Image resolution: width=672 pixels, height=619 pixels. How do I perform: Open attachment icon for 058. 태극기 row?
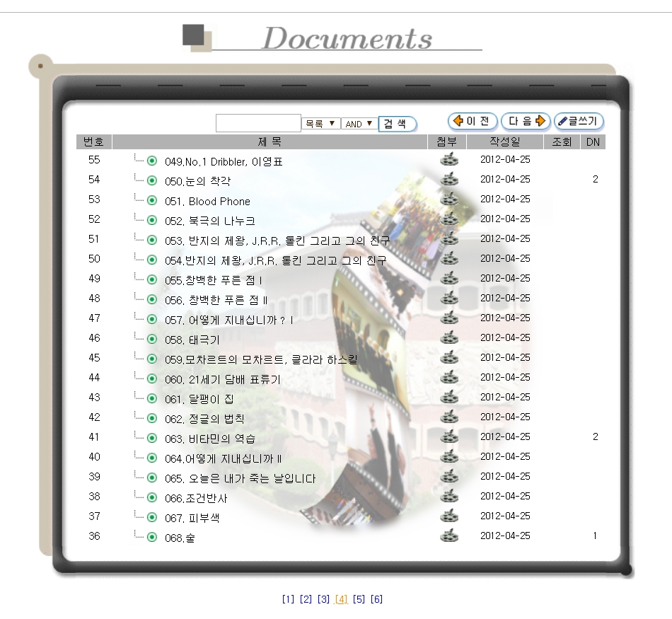[x=449, y=337]
